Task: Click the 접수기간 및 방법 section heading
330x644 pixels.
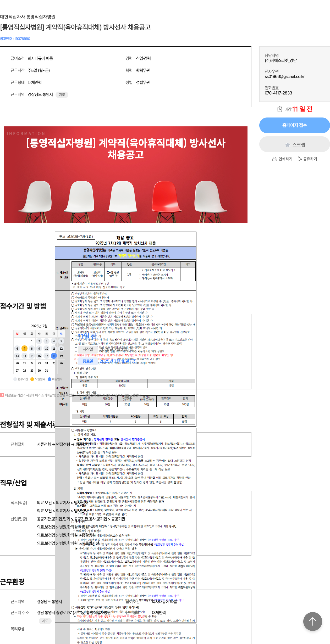Action: pyautogui.click(x=23, y=306)
